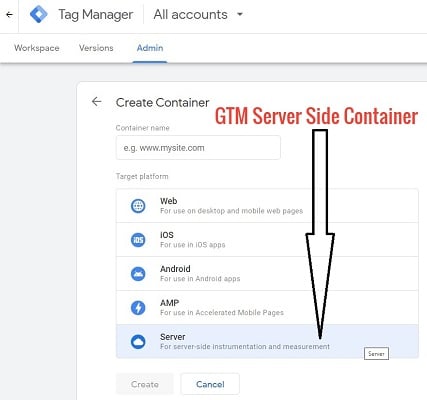Click the Tag Manager diamond logo
Viewport: 427px width, 400px height.
pos(39,14)
